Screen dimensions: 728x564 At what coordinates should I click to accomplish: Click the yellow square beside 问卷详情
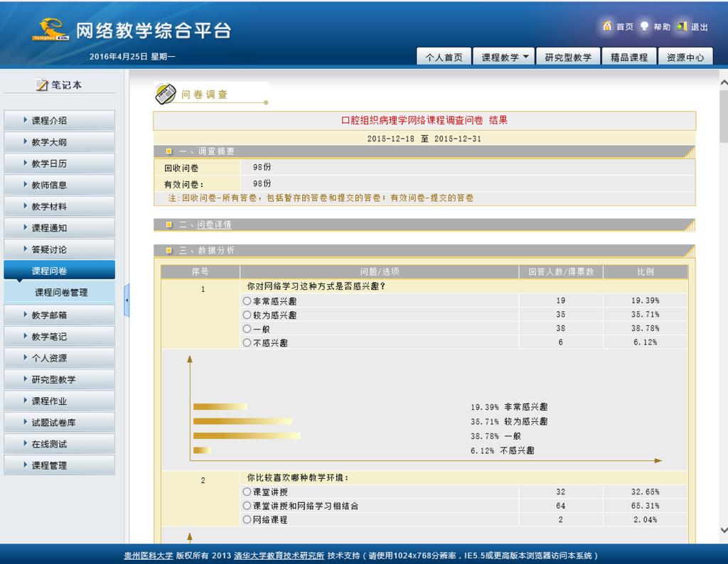point(169,224)
